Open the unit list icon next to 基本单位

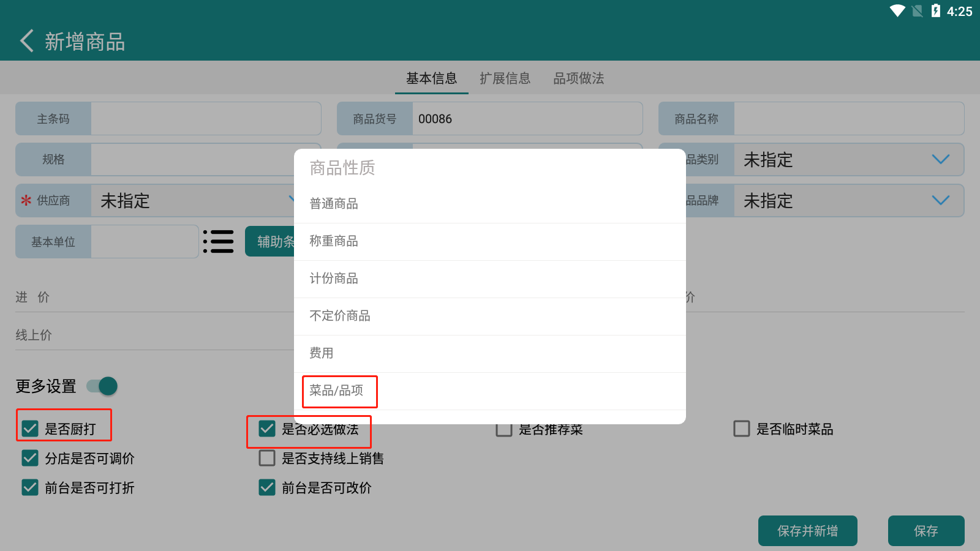click(x=219, y=242)
